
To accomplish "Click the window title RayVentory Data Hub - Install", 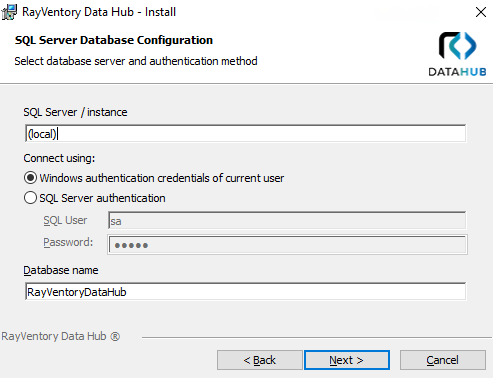I will 99,12.
